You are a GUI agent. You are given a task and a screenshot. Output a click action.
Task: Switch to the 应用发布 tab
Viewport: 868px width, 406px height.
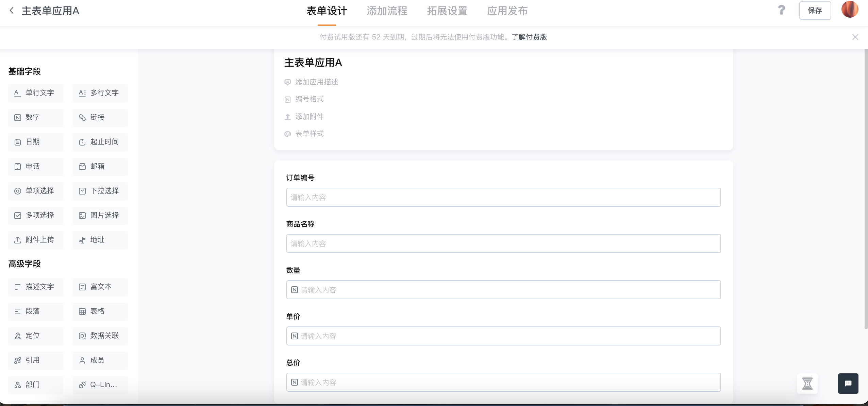tap(507, 11)
